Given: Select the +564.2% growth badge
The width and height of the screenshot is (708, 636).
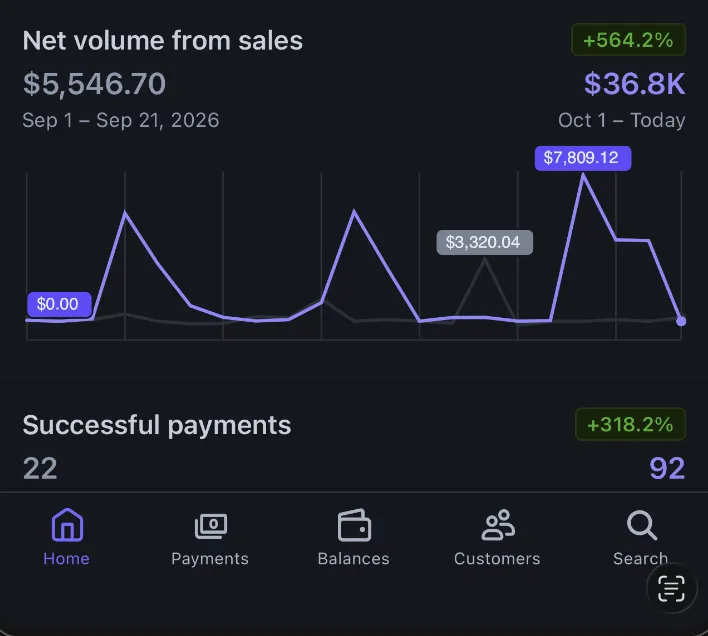Looking at the screenshot, I should (628, 40).
